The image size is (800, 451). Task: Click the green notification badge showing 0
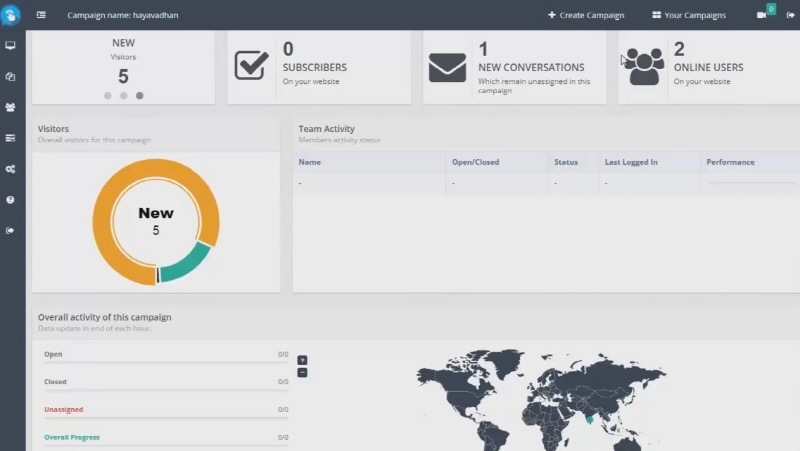coord(771,9)
